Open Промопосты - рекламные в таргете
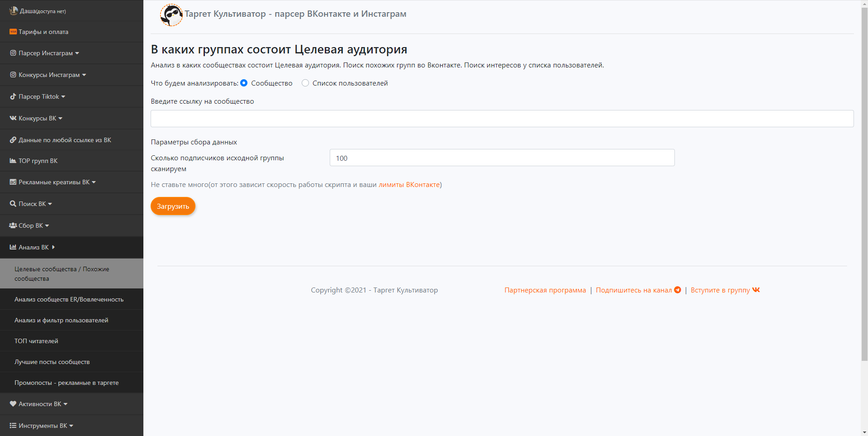Screen dimensions: 868x436 [71, 383]
